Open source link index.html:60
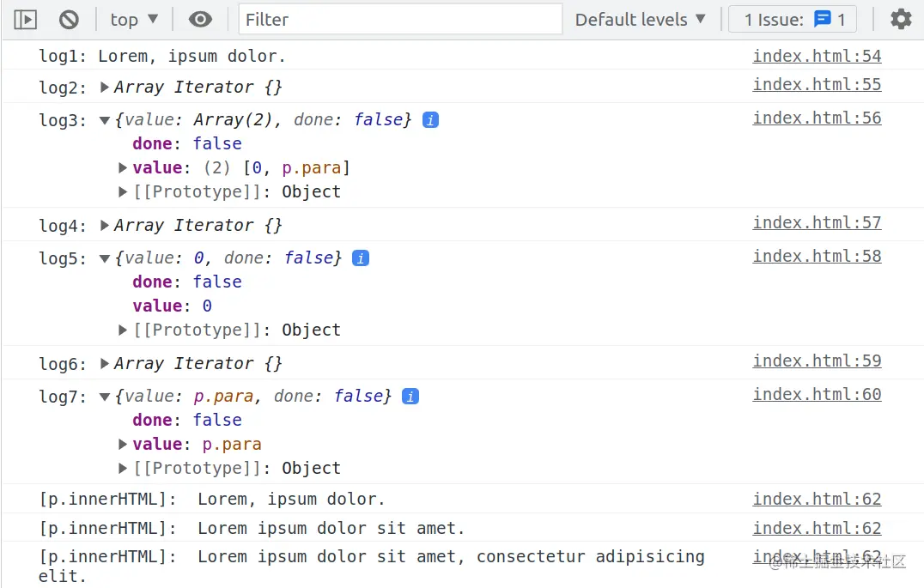The image size is (924, 588). pyautogui.click(x=817, y=394)
